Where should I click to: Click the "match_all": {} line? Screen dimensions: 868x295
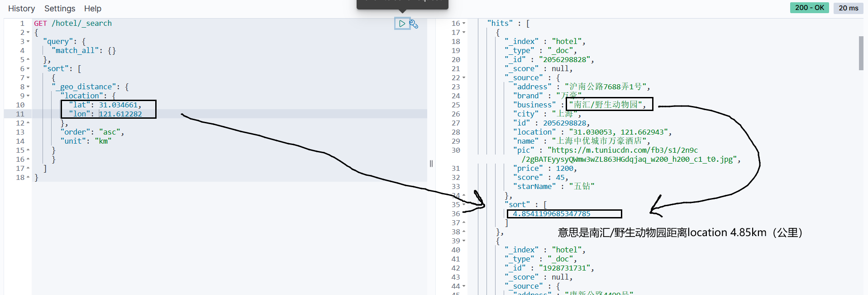point(84,50)
